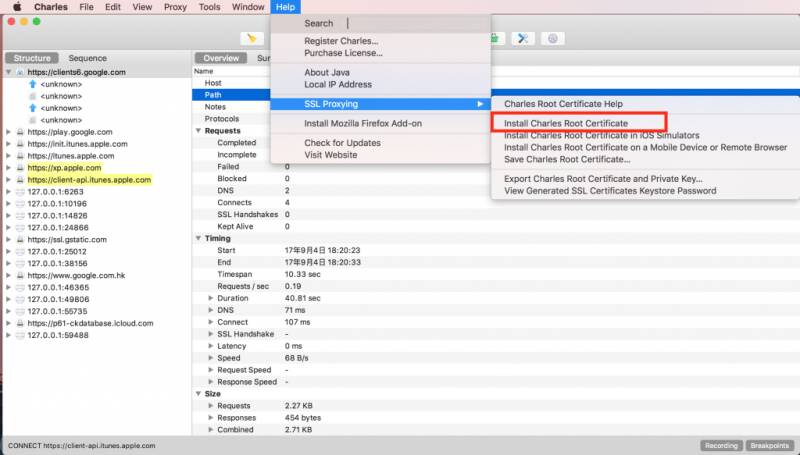800x455 pixels.
Task: Click the lock icon beside https://play.google.com
Action: (x=20, y=132)
